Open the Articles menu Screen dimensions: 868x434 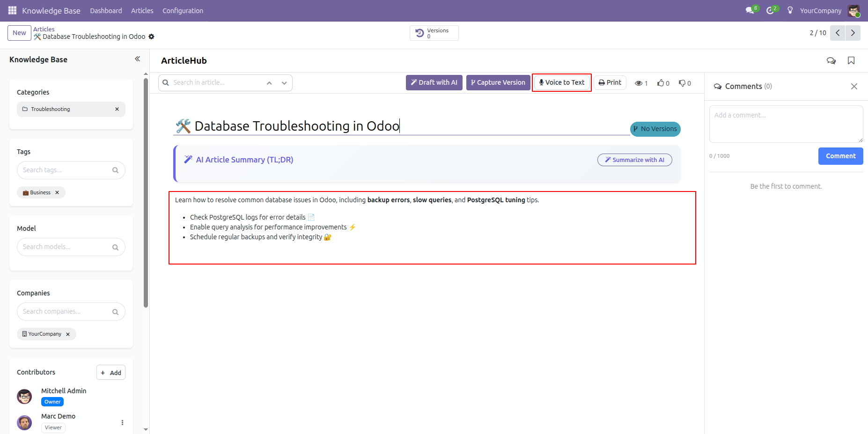click(x=142, y=10)
